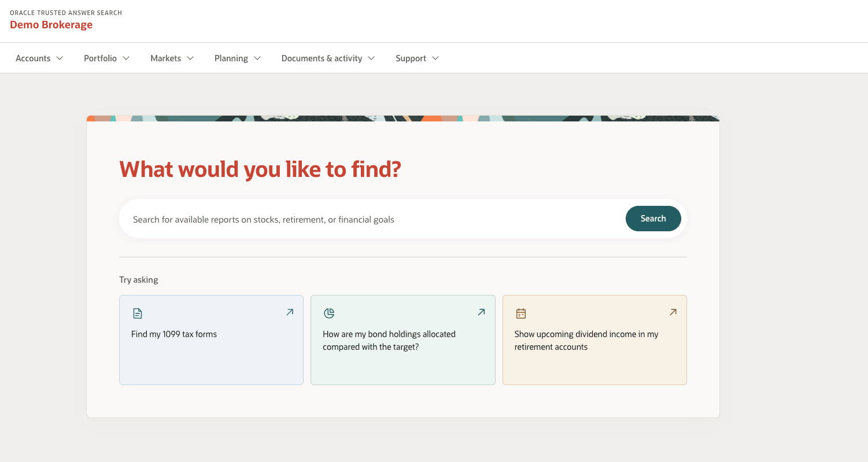Click the calendar icon on dividend income card
The height and width of the screenshot is (462, 868).
pyautogui.click(x=521, y=313)
